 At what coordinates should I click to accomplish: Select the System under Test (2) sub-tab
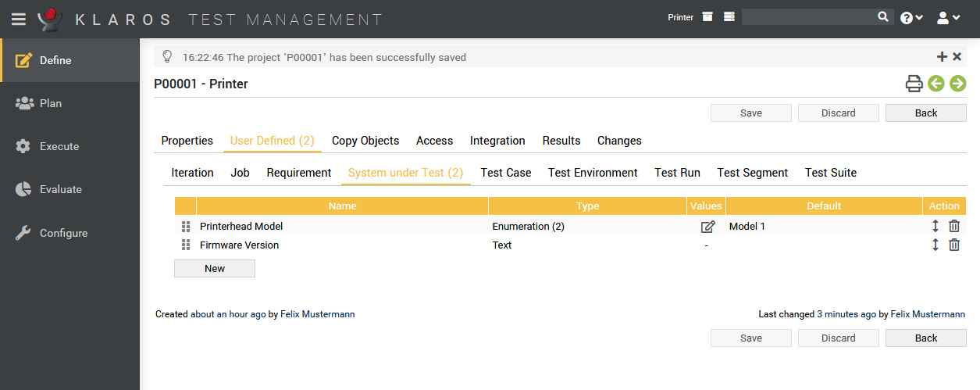[x=406, y=173]
